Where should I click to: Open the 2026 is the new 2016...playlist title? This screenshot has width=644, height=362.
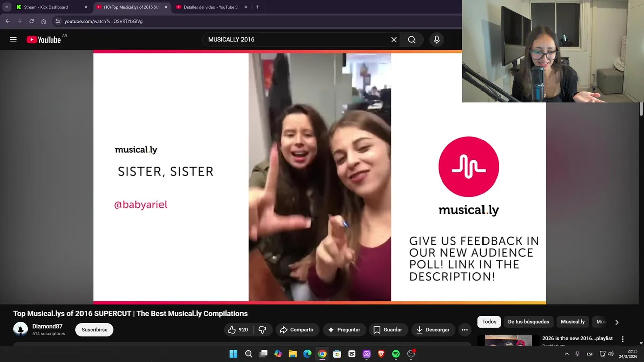click(577, 338)
